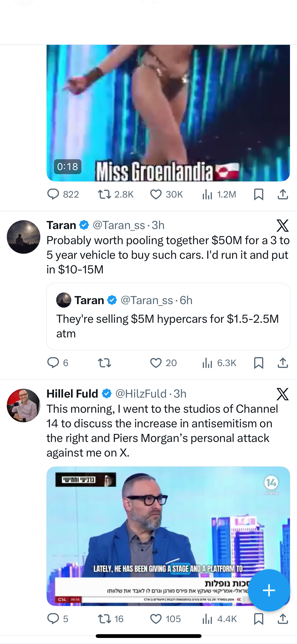The height and width of the screenshot is (644, 297).
Task: Open Taran's profile picture avatar
Action: point(23,237)
